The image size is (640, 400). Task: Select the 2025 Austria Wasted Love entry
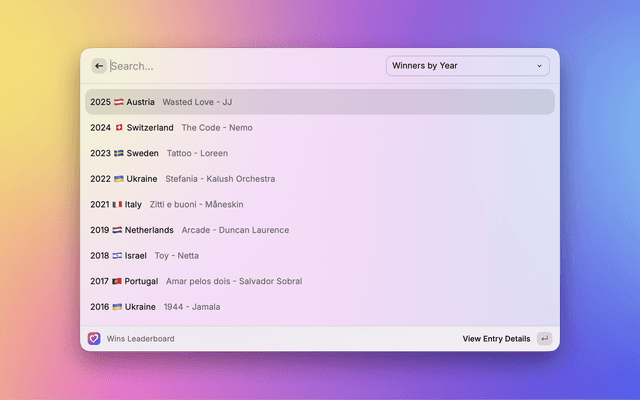(x=319, y=102)
